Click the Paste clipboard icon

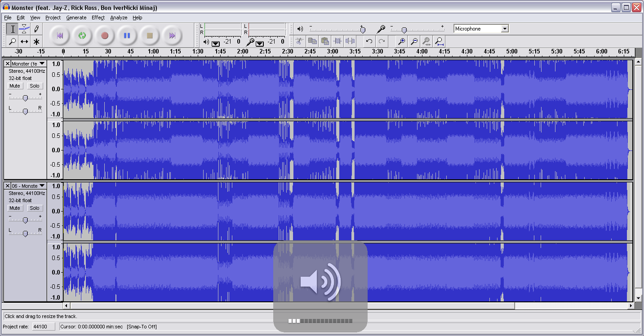coord(324,41)
